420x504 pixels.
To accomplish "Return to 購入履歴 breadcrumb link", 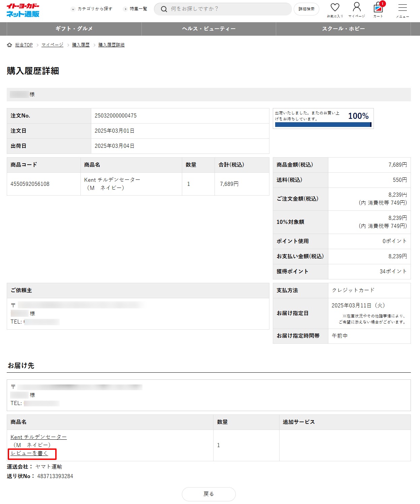I will click(x=81, y=45).
